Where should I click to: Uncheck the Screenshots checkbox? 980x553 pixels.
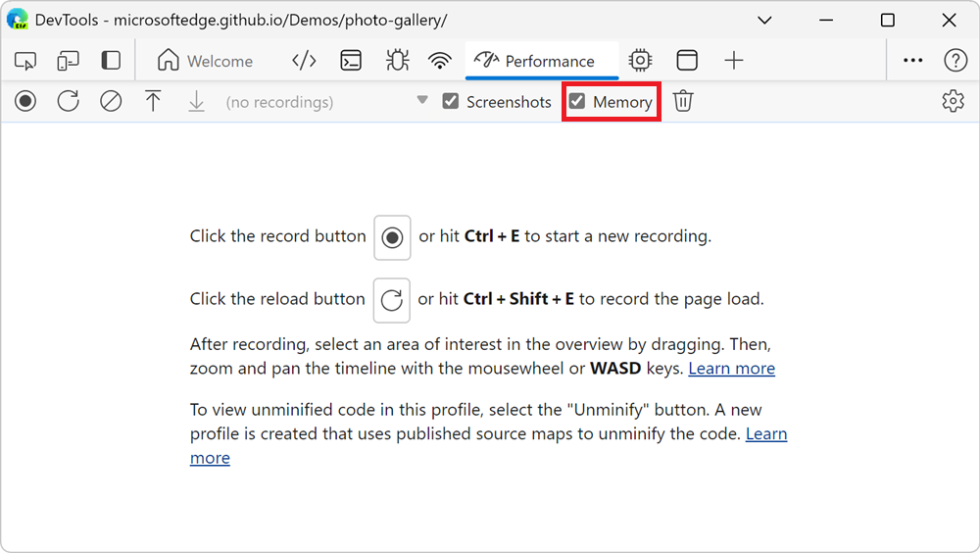(x=450, y=101)
